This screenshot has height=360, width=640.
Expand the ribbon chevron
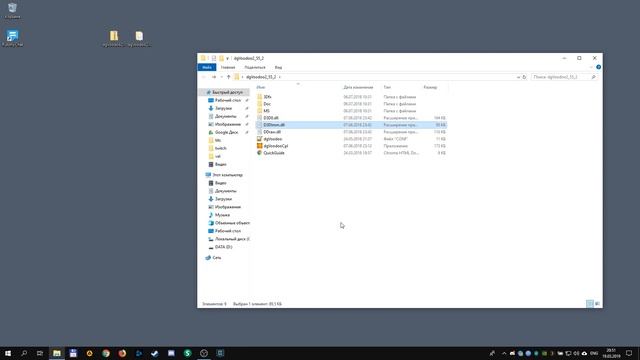pyautogui.click(x=591, y=67)
